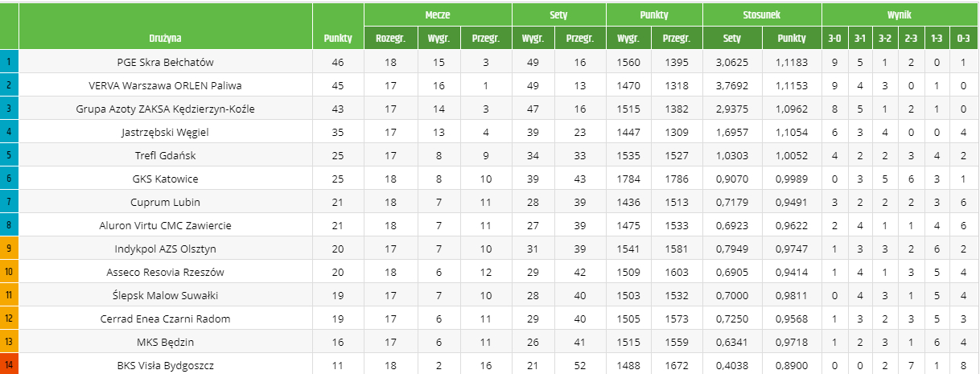Click the 0-3 result column header
980x374 pixels.
(x=963, y=38)
